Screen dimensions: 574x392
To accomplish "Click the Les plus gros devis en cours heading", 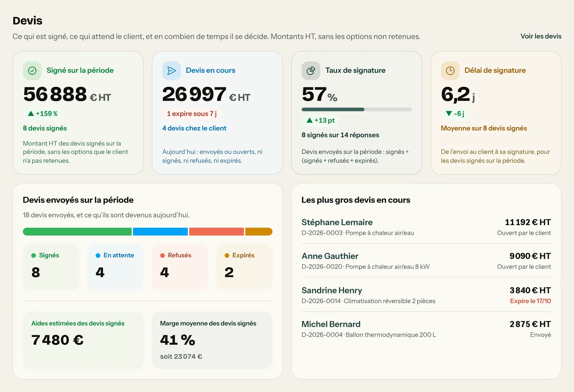I will tap(356, 200).
